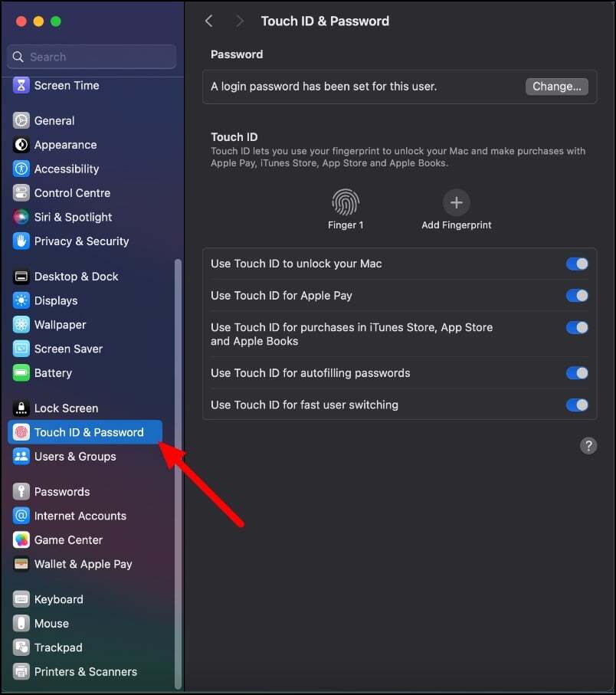Select the Appearance label in sidebar
This screenshot has height=695, width=616.
[x=66, y=145]
